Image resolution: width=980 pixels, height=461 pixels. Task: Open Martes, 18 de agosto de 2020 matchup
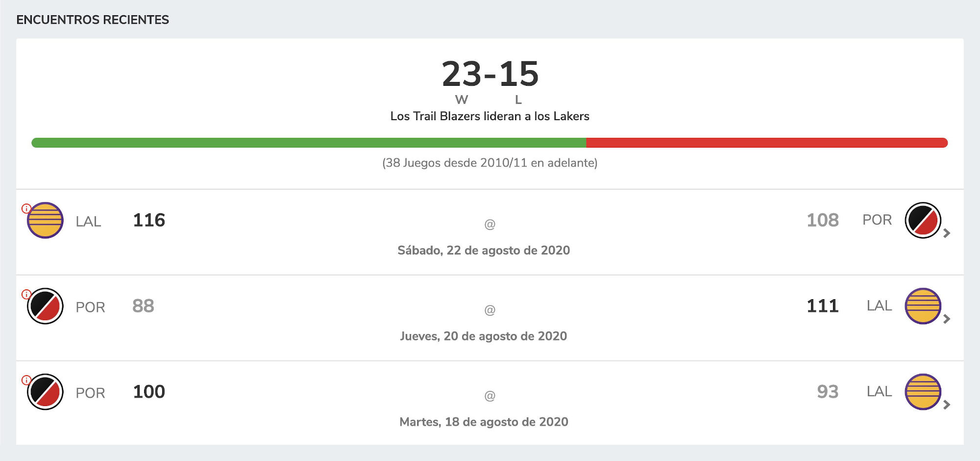pyautogui.click(x=484, y=422)
